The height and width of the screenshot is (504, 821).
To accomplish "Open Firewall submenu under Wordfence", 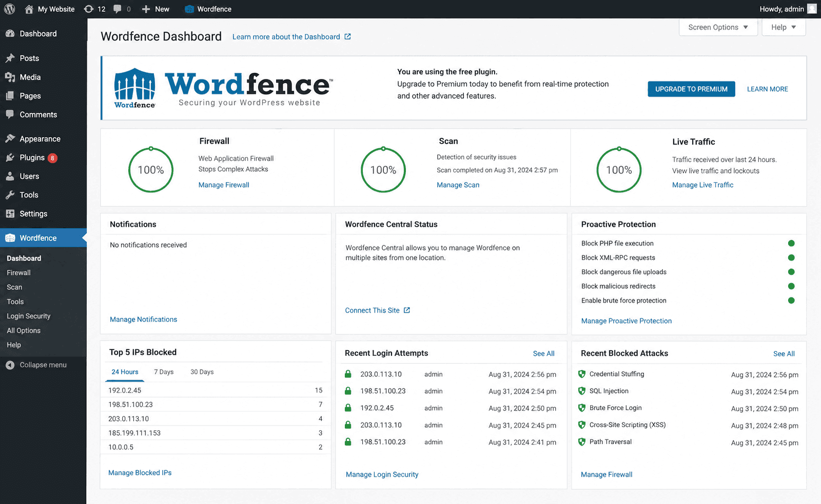I will [19, 273].
